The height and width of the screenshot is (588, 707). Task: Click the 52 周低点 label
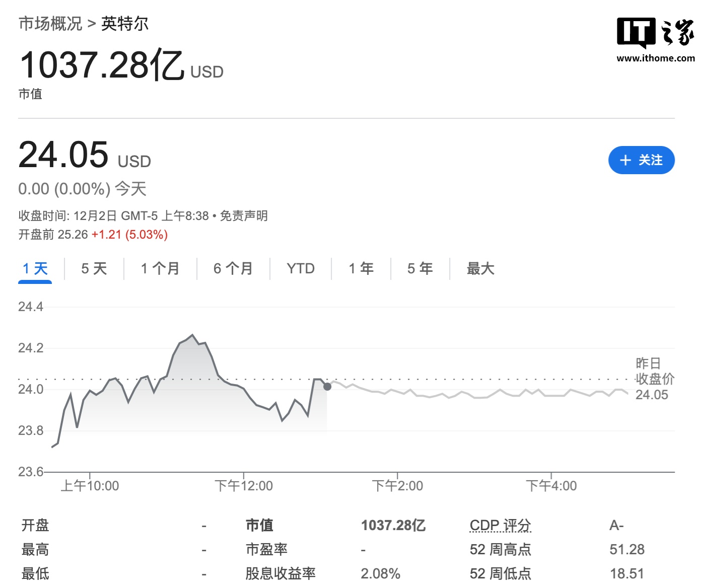point(501,574)
